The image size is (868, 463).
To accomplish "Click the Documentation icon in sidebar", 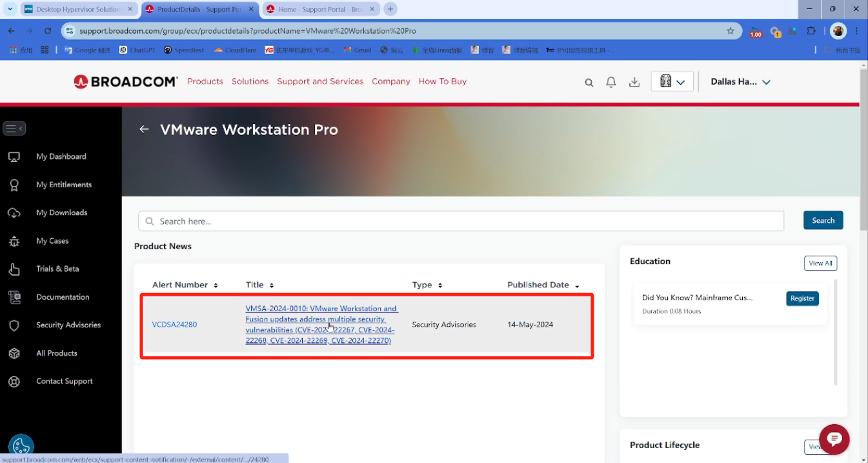I will click(14, 297).
